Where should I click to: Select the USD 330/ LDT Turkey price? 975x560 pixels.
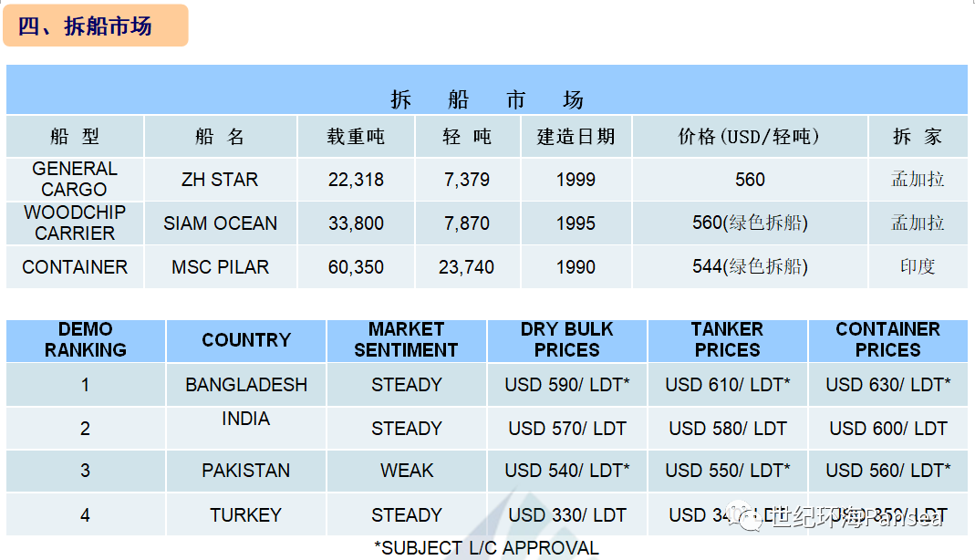[x=567, y=515]
